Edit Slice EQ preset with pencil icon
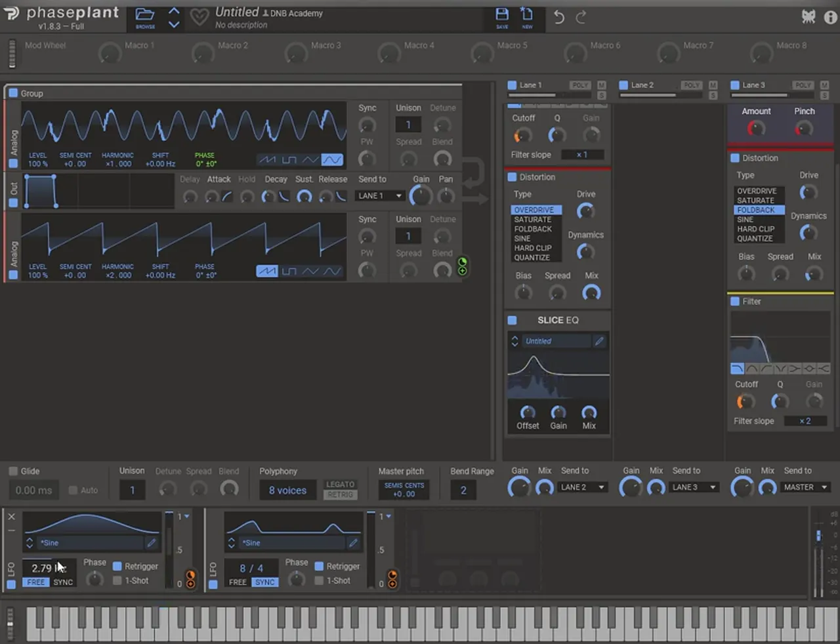The height and width of the screenshot is (644, 840). [599, 341]
